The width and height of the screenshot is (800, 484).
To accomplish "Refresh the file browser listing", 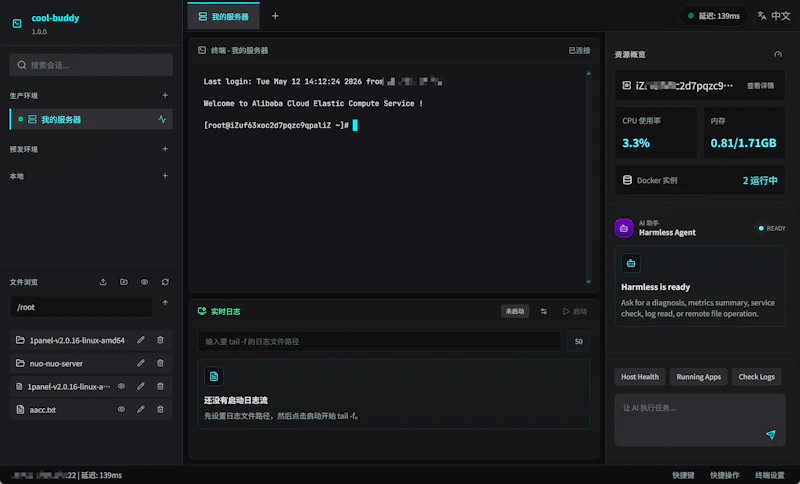I will [x=165, y=282].
